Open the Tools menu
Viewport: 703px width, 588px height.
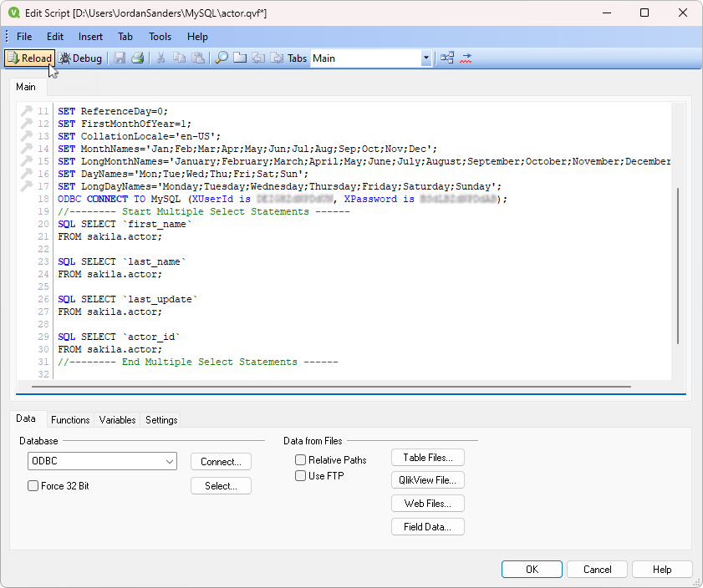(160, 36)
